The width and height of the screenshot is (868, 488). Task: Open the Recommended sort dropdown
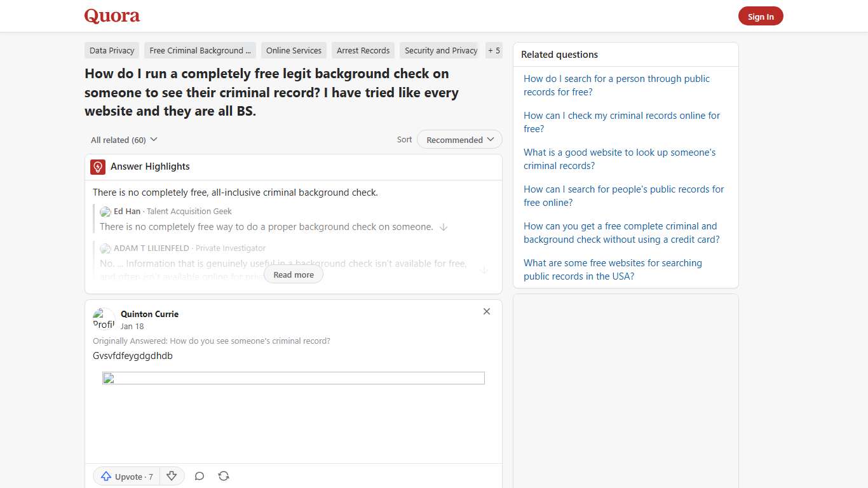(459, 139)
